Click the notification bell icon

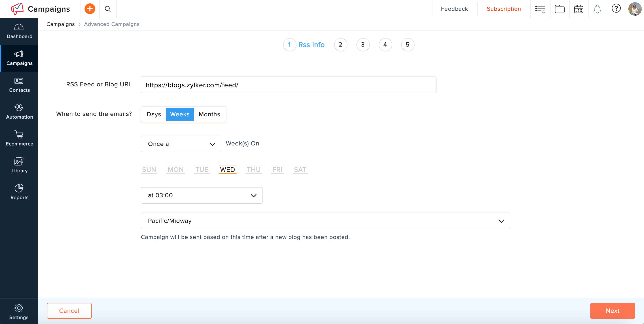(x=597, y=9)
